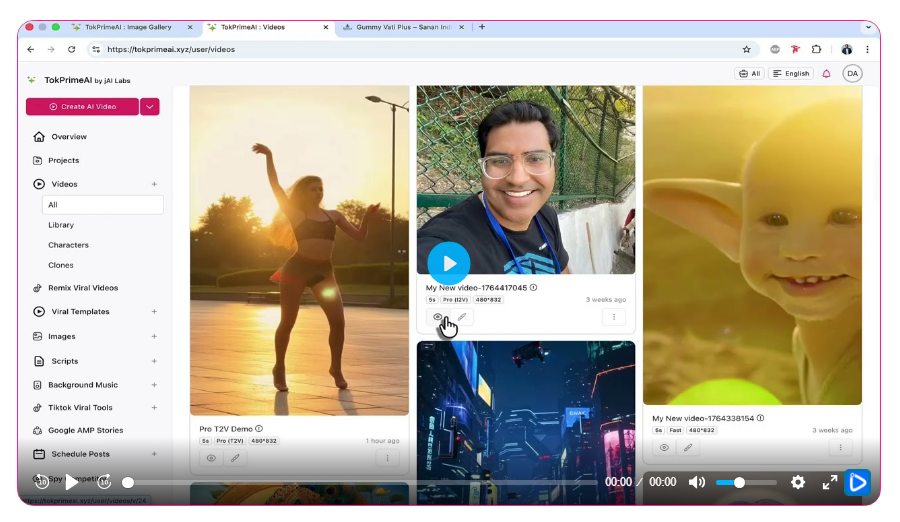
Task: Open the video player settings gear
Action: [x=797, y=482]
